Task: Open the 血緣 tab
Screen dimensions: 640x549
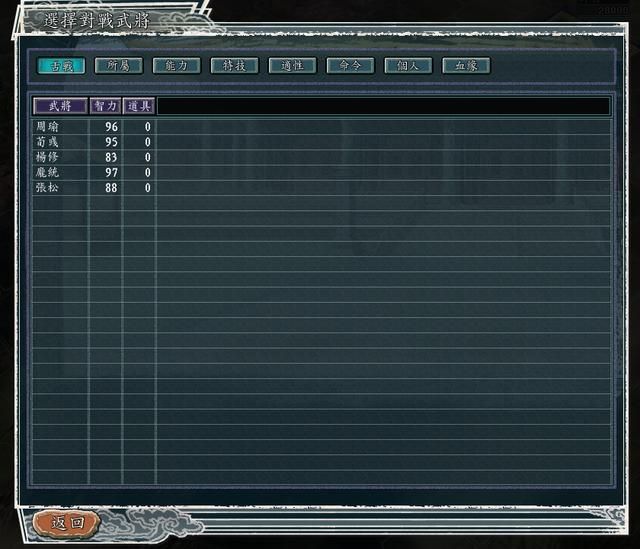Action: [467, 66]
